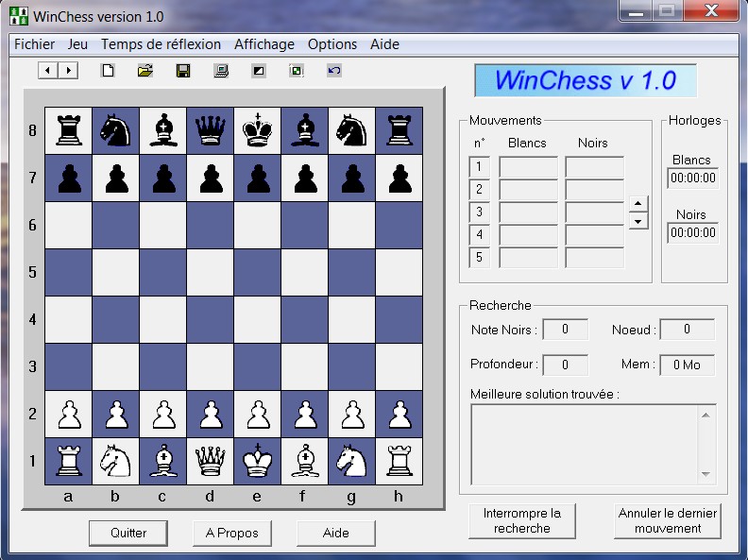Click the previous move left-arrow button

click(x=48, y=71)
